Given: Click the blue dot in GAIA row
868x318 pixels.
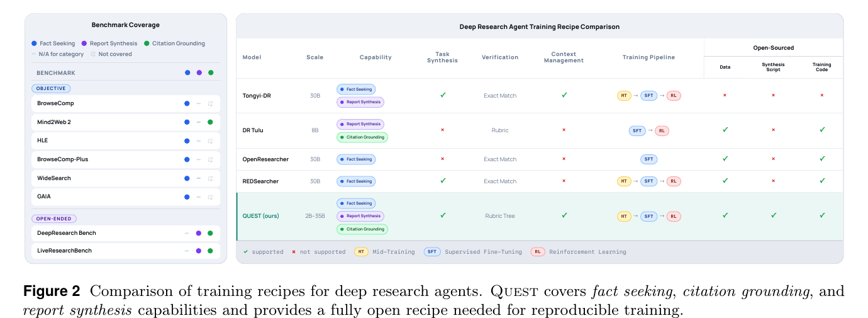Looking at the screenshot, I should tap(187, 196).
